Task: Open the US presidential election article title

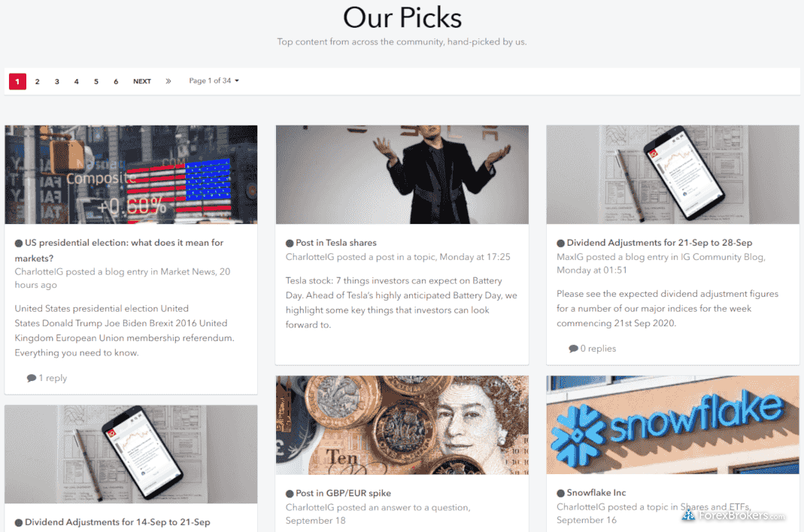Action: coord(119,250)
